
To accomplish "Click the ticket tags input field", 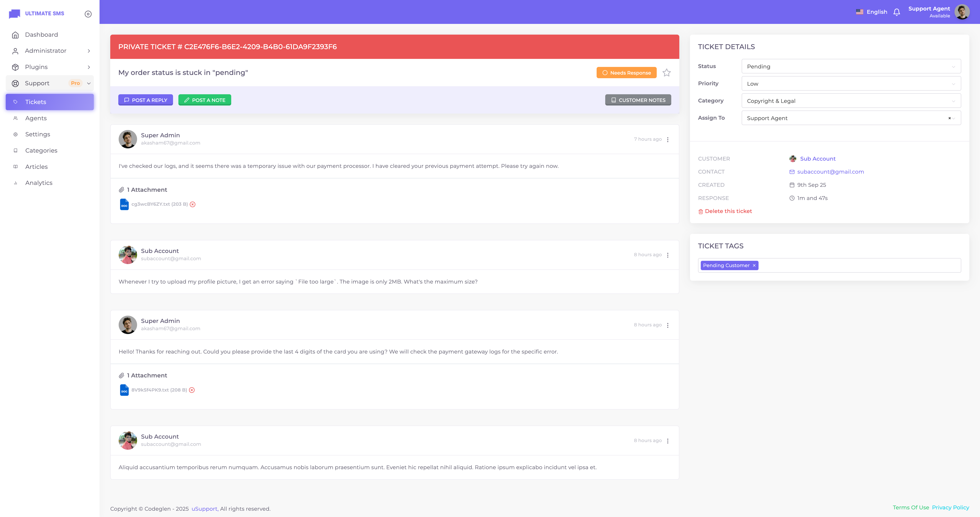I will [x=856, y=266].
